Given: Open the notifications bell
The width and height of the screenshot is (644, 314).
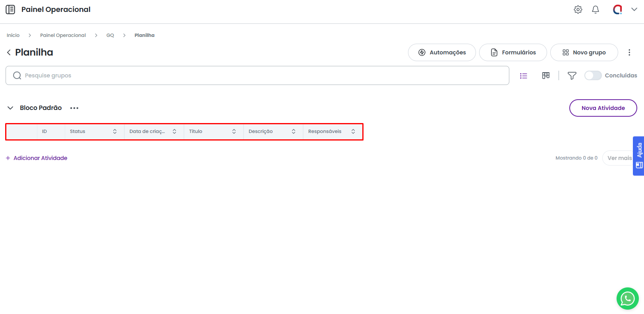Looking at the screenshot, I should click(x=595, y=10).
